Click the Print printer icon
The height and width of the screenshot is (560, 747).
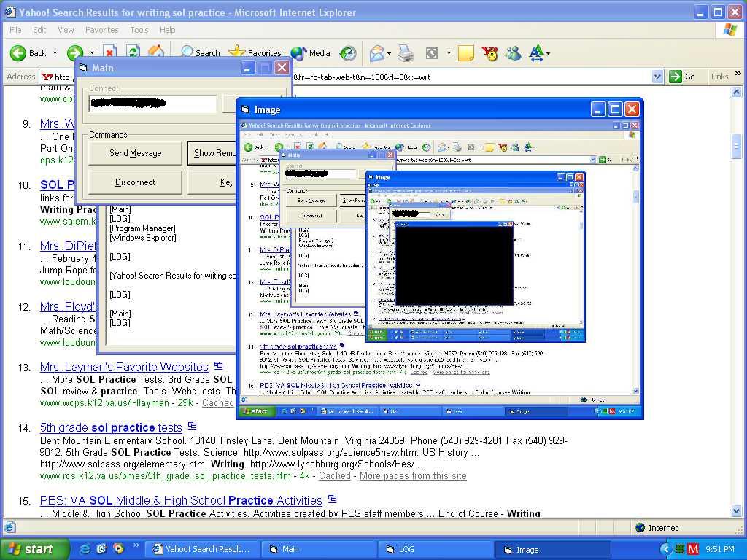[x=406, y=53]
